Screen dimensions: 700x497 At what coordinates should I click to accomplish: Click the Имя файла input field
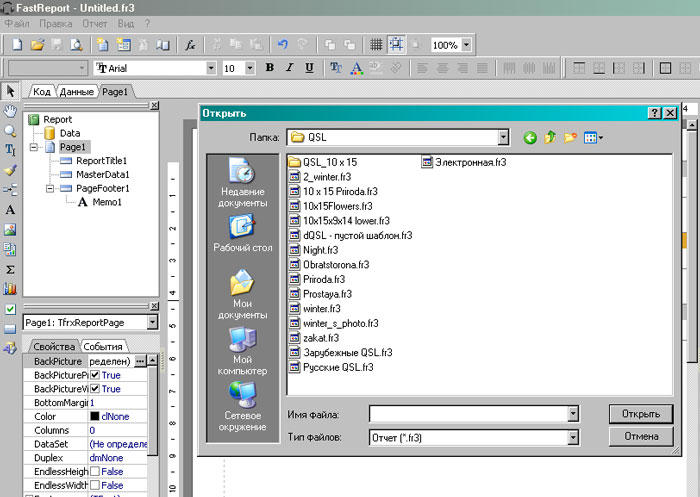(468, 414)
